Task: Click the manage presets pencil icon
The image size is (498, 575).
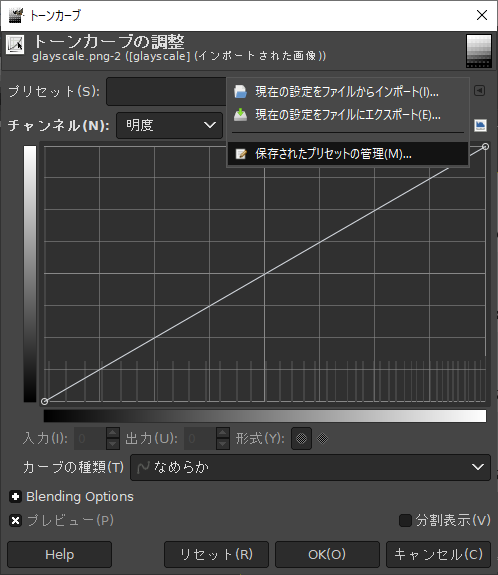Action: [241, 154]
